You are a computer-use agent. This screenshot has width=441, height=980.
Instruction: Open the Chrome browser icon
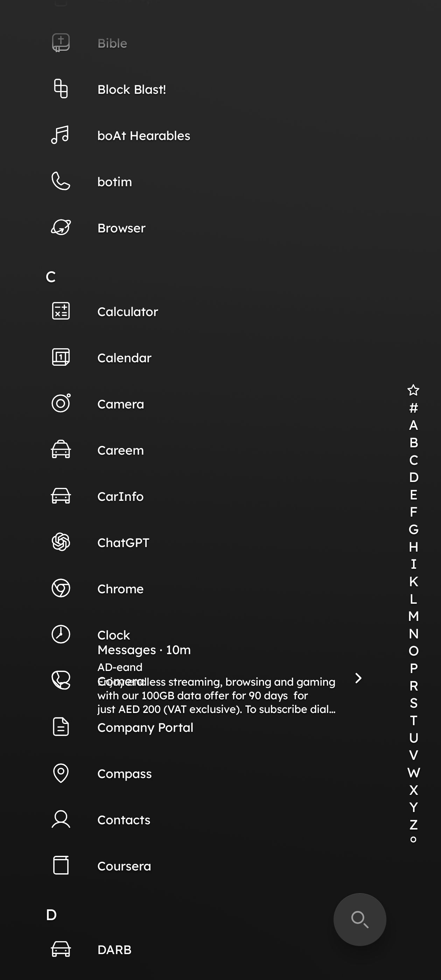tap(61, 589)
